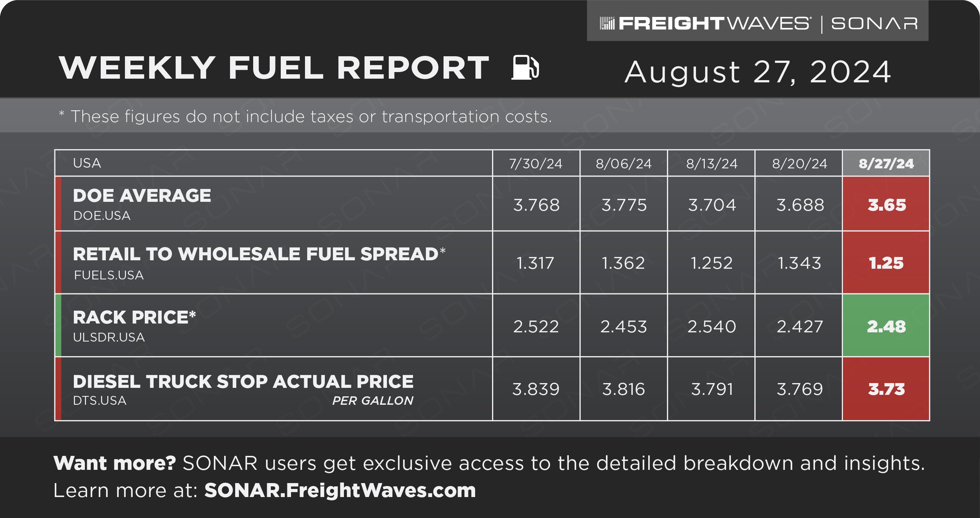
Task: Click the 3.839 value under 7/30/24
Action: pos(536,389)
